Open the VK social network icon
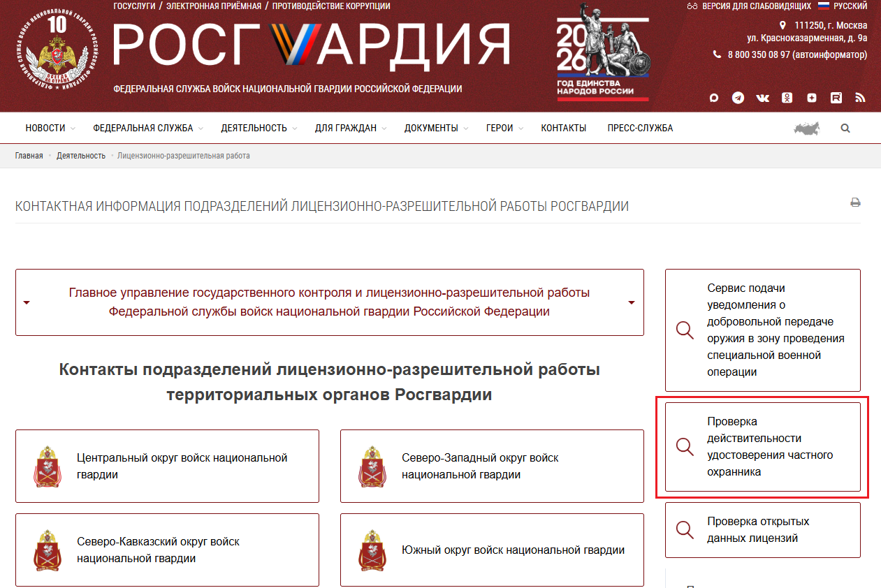 tap(762, 98)
